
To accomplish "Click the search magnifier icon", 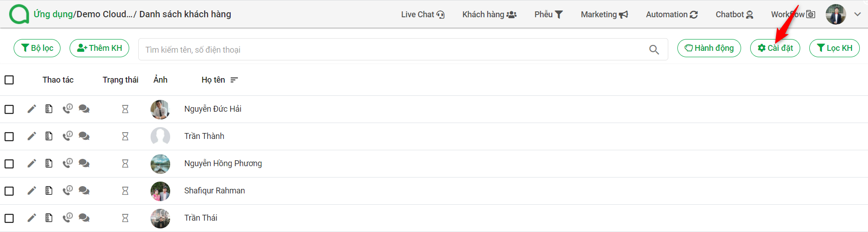I will [x=654, y=49].
